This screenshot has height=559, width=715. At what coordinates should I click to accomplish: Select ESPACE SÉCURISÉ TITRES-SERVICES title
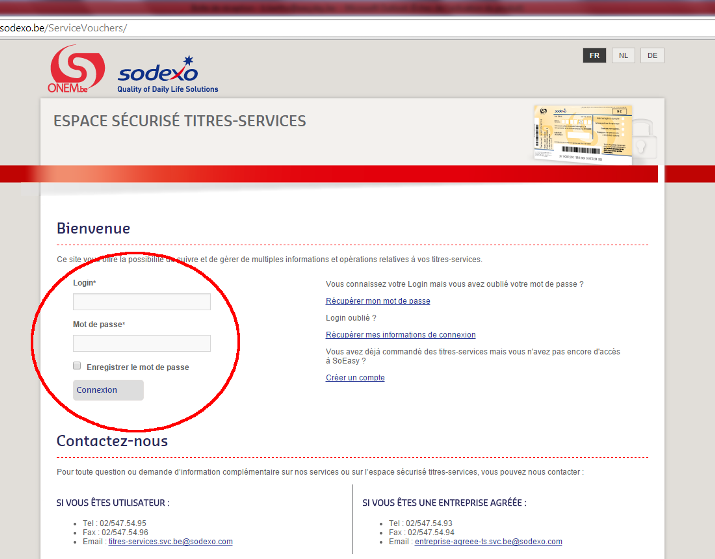[180, 121]
